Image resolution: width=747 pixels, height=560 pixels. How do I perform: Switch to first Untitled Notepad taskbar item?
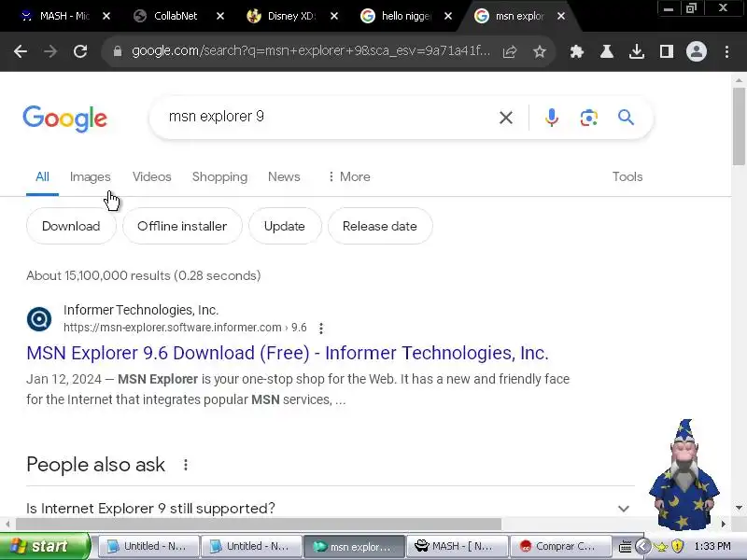(148, 546)
